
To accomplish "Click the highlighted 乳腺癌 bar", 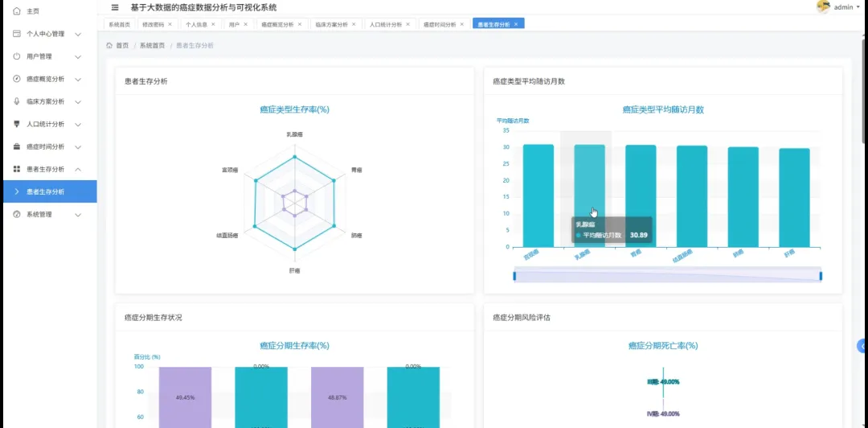I will tap(589, 195).
